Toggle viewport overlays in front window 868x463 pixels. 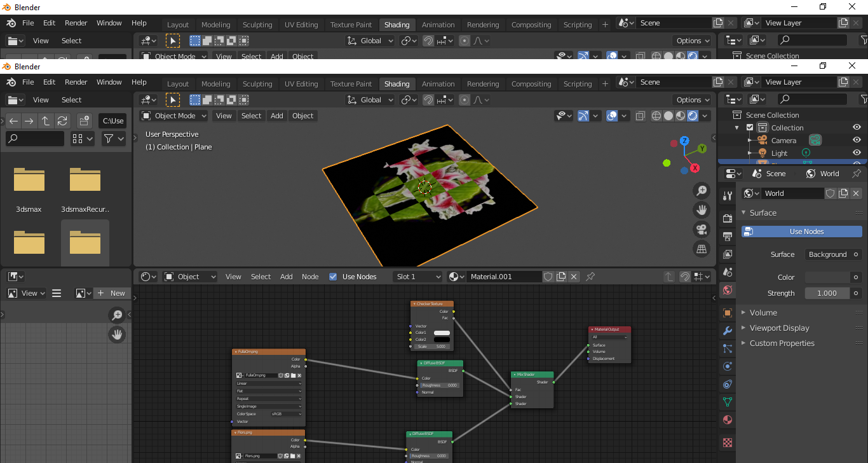click(x=612, y=116)
